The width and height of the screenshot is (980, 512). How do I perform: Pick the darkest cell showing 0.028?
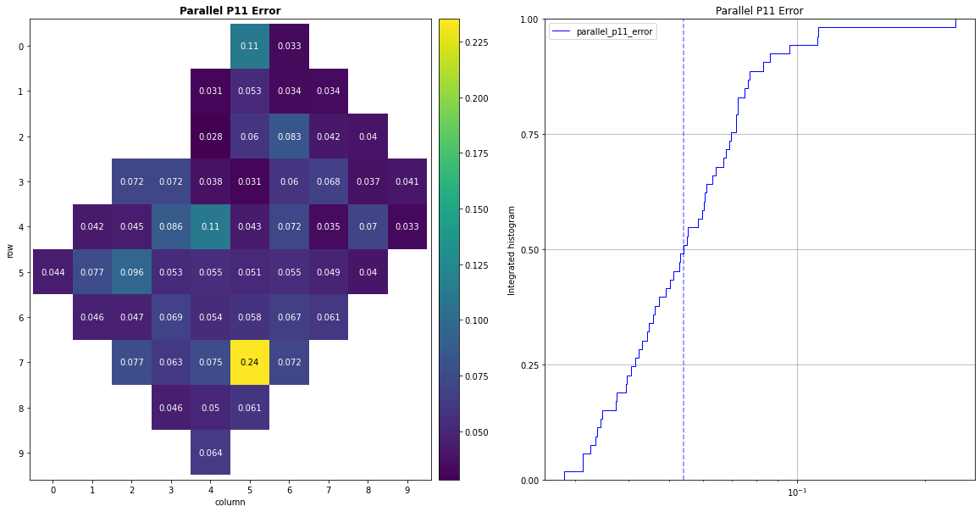[210, 136]
